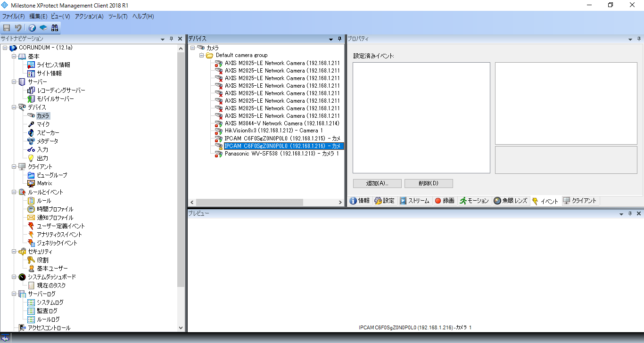Open Matrix under クライアント
The width and height of the screenshot is (644, 343).
(45, 183)
